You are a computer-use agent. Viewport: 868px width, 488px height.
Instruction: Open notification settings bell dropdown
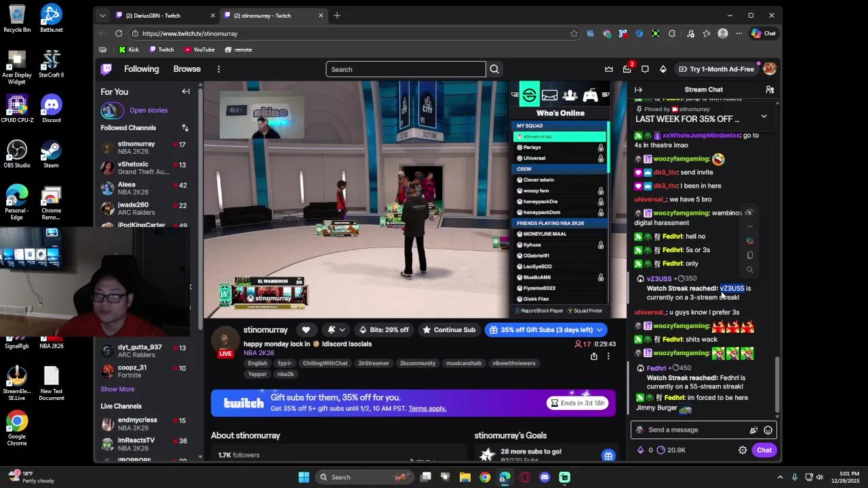pos(336,330)
